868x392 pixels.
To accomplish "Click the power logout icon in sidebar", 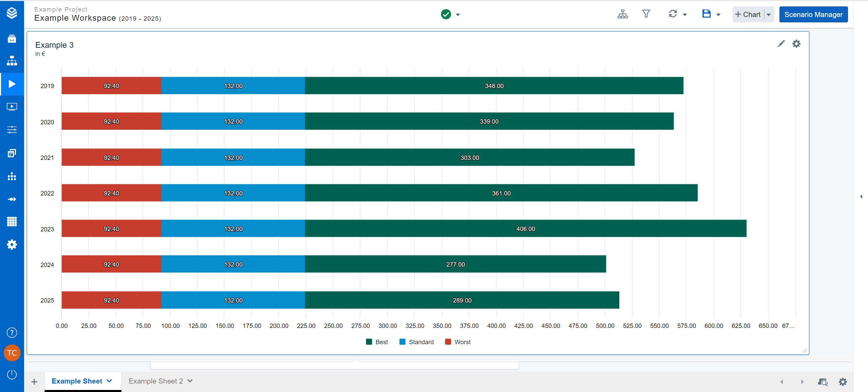I will pos(12,374).
